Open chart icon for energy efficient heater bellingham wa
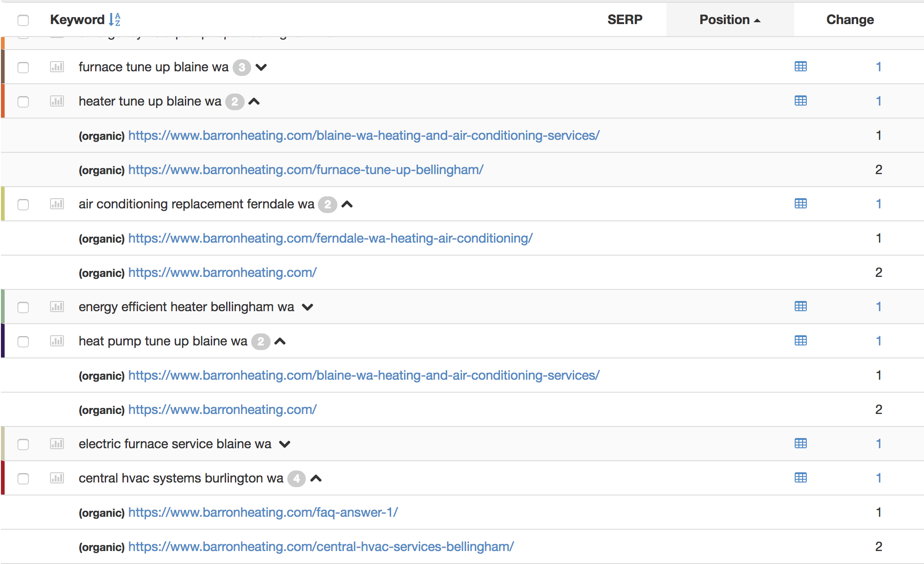 pos(57,307)
